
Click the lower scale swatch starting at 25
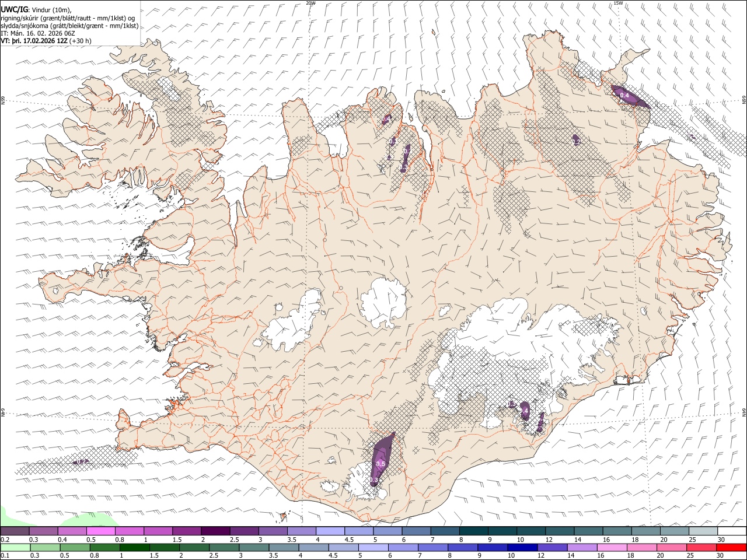(x=701, y=548)
